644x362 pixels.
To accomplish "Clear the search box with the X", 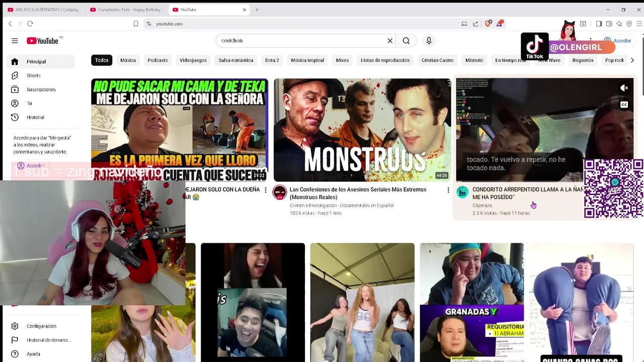I will (390, 41).
